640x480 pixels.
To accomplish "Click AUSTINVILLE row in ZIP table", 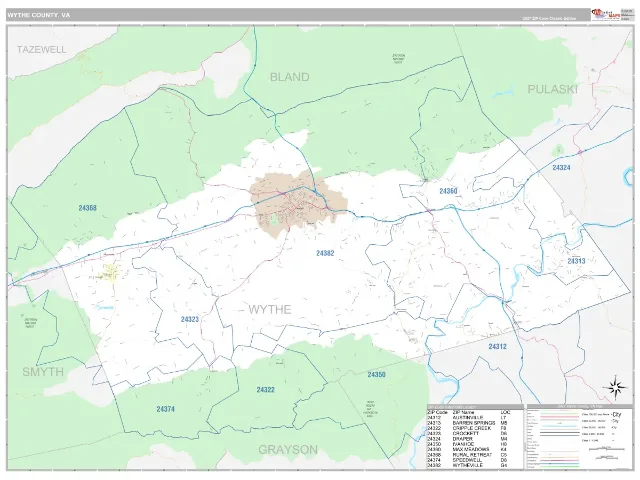I will (x=468, y=418).
